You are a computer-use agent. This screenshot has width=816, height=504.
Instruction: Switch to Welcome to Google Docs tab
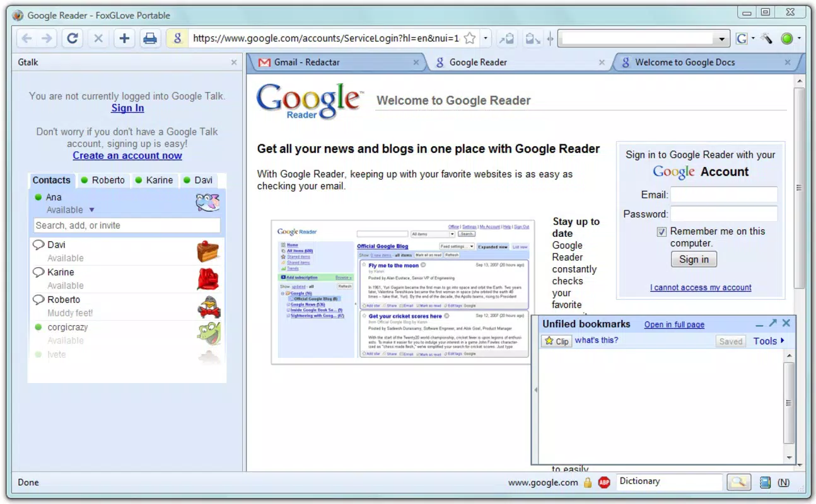(x=706, y=62)
